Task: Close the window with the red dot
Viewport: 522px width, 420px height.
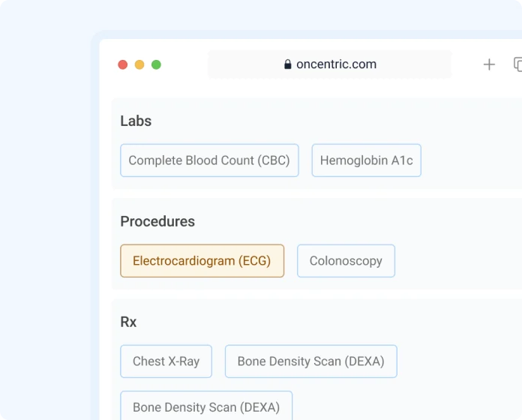Action: click(x=123, y=64)
